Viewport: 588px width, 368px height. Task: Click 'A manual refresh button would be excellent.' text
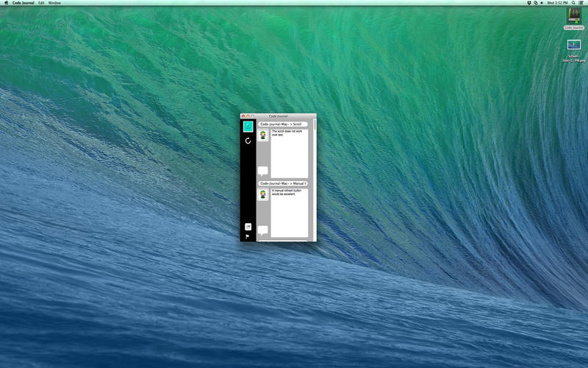click(287, 192)
